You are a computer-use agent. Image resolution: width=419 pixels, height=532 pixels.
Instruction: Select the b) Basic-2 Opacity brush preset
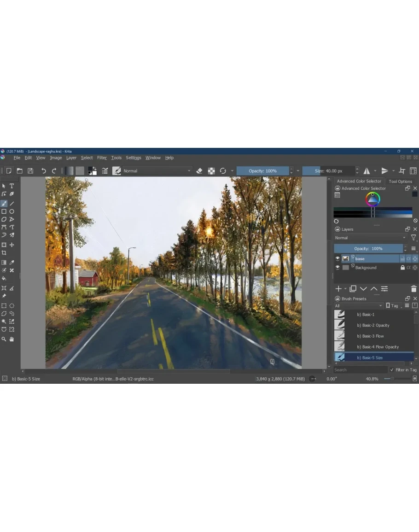tap(373, 325)
